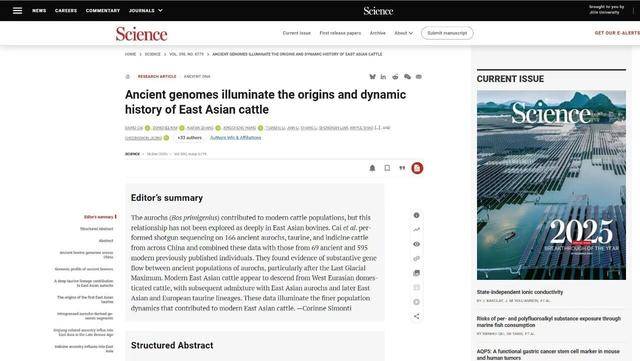The width and height of the screenshot is (640, 361).
Task: Open 'State-independent ionic conductivity' article
Action: tap(520, 292)
